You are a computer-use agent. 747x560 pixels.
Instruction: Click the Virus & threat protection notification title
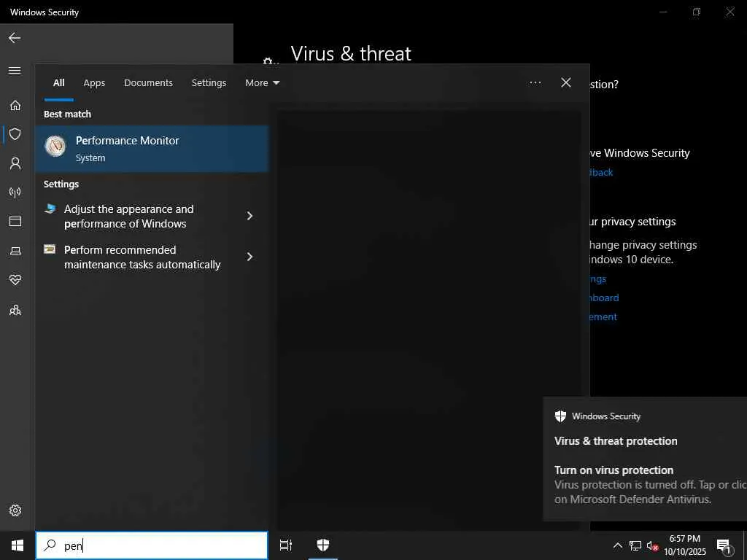pos(616,441)
